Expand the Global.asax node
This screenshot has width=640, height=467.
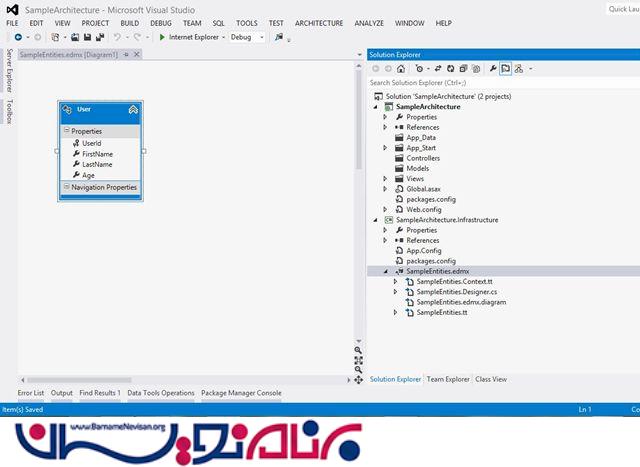pos(385,189)
